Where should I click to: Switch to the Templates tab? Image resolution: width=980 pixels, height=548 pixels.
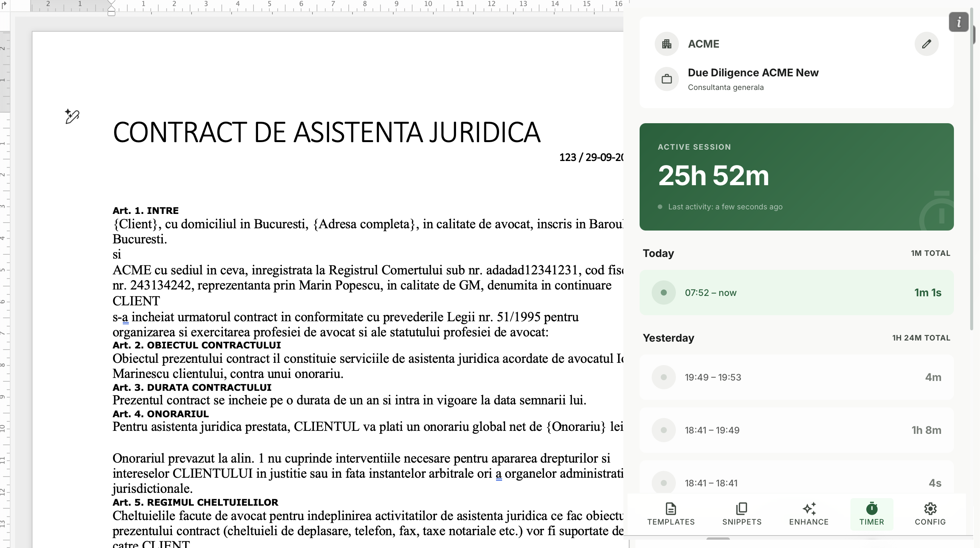click(671, 514)
